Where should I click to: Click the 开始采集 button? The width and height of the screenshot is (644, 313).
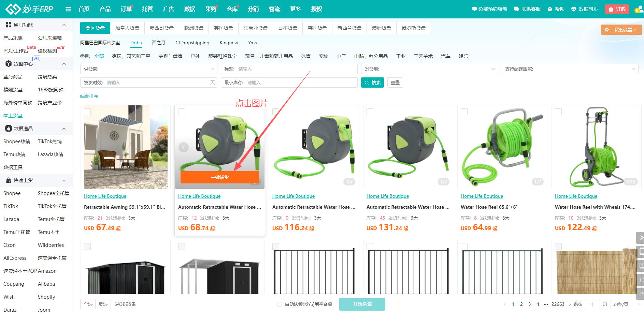tap(362, 304)
